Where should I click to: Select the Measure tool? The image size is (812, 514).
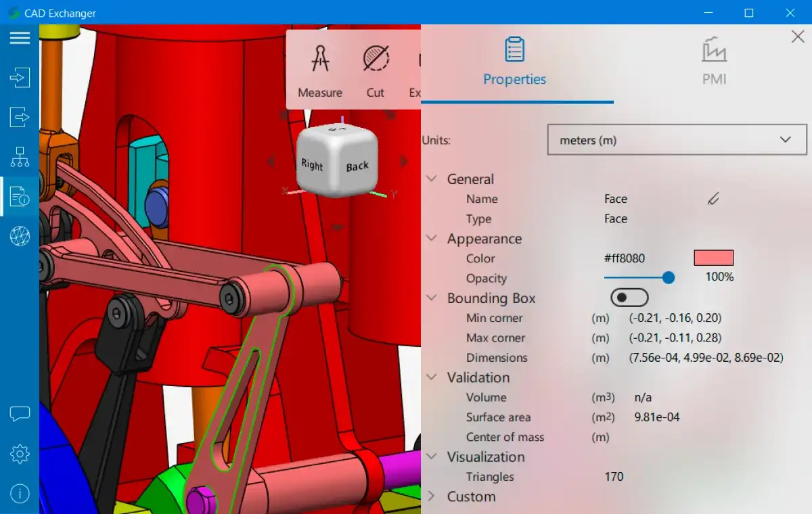click(320, 71)
